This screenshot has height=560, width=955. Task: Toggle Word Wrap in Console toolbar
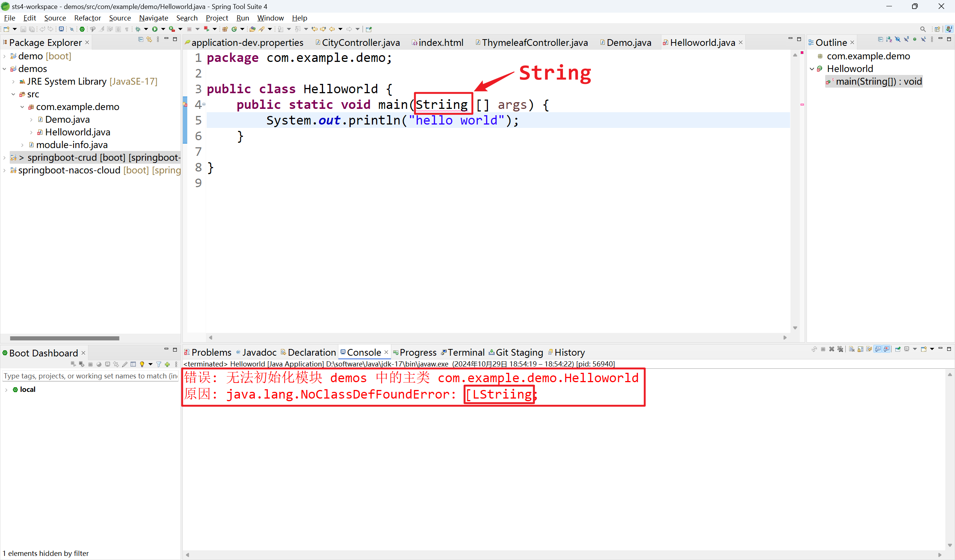pyautogui.click(x=869, y=349)
